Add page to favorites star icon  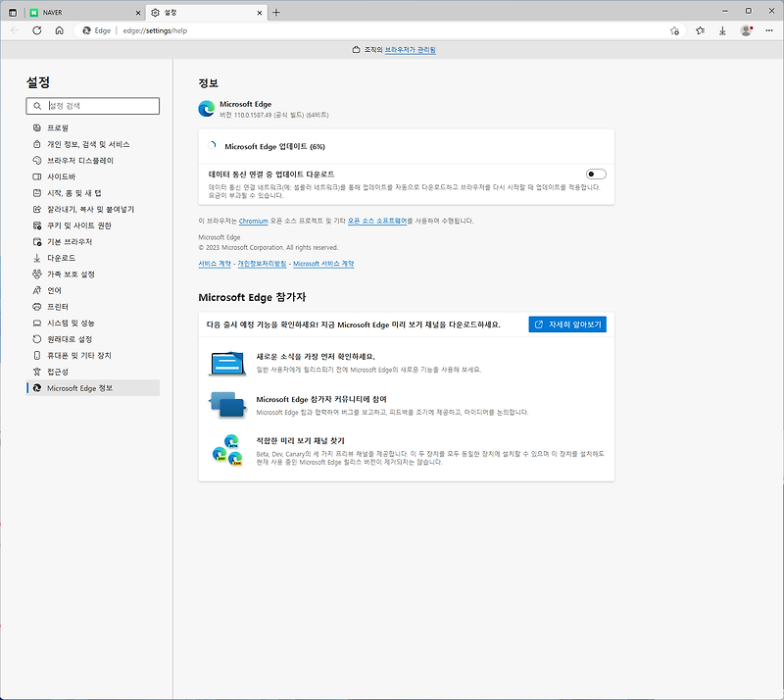(x=674, y=30)
